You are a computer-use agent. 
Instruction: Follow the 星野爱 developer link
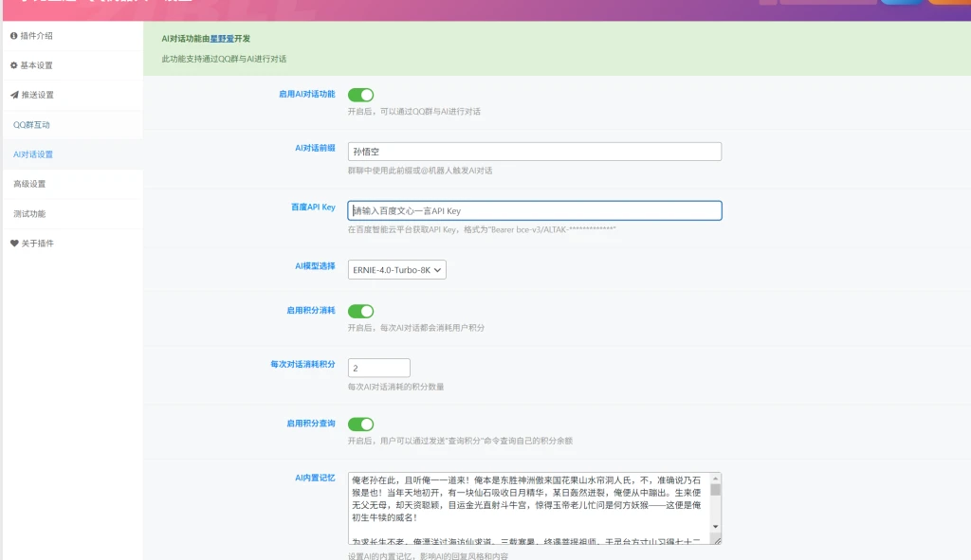click(222, 39)
